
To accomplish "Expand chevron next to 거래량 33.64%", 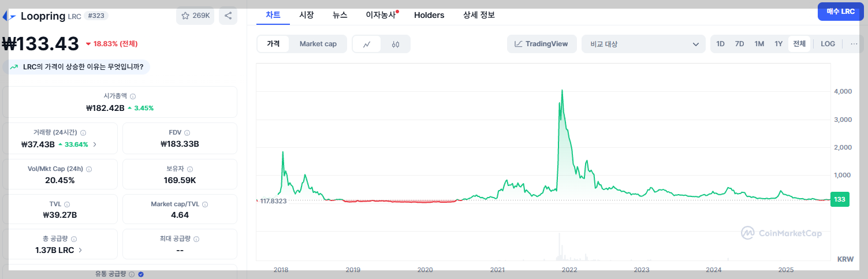I will pos(95,144).
